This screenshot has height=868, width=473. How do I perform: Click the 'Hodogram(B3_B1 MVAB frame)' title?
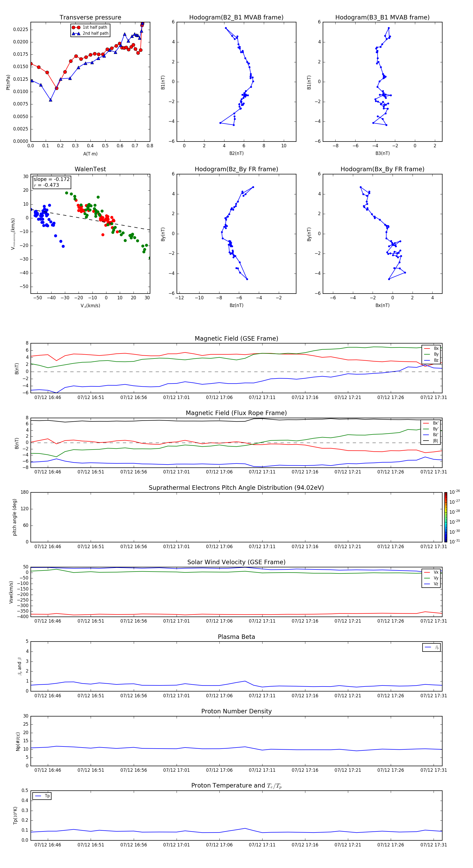coord(382,18)
